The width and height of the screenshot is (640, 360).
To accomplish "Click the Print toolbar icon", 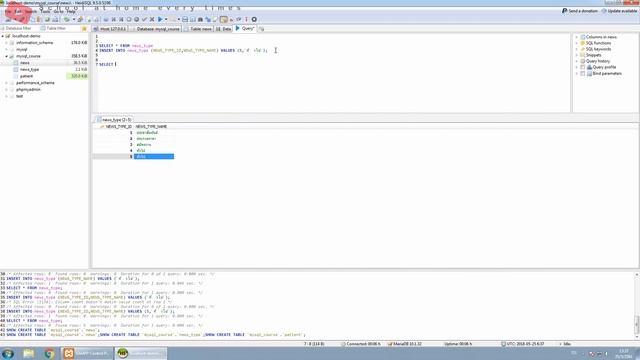I will pyautogui.click(x=55, y=19).
